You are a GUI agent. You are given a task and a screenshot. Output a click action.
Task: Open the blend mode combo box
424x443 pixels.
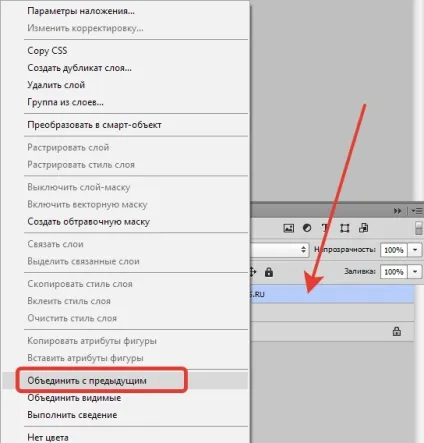[279, 250]
